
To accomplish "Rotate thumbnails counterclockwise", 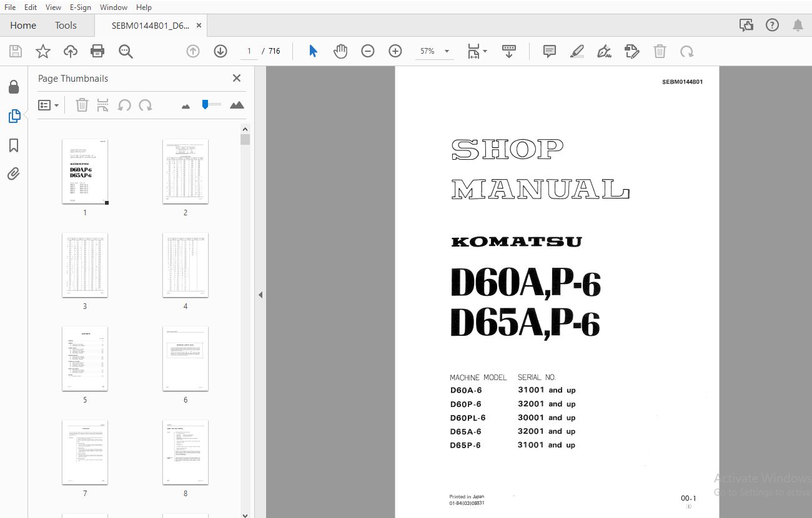I will (x=124, y=105).
